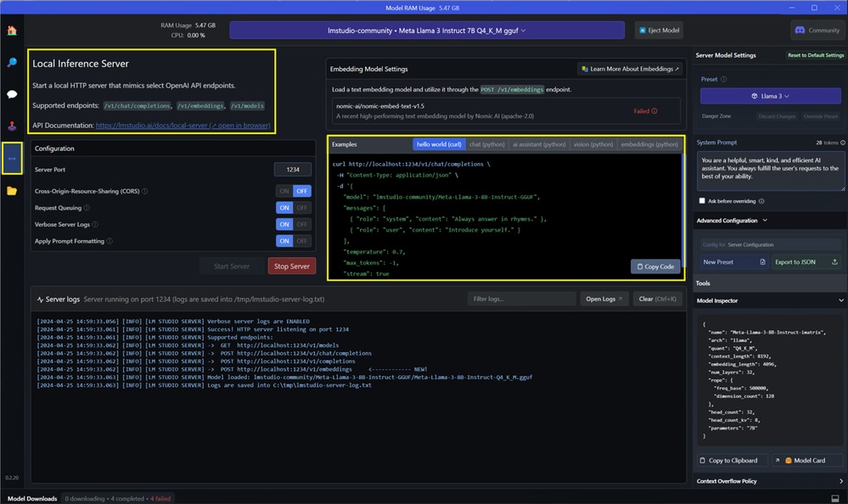The image size is (848, 504).
Task: Collapse the Model Inspector section
Action: tap(840, 300)
